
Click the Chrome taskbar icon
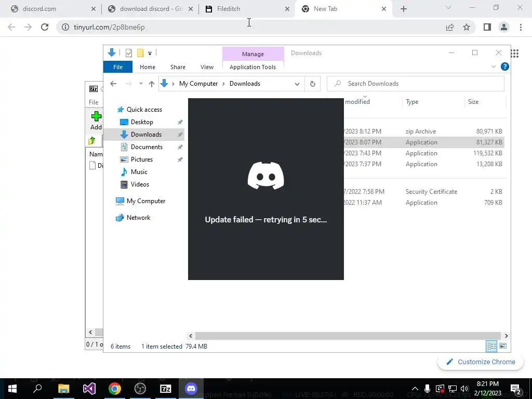tap(115, 389)
